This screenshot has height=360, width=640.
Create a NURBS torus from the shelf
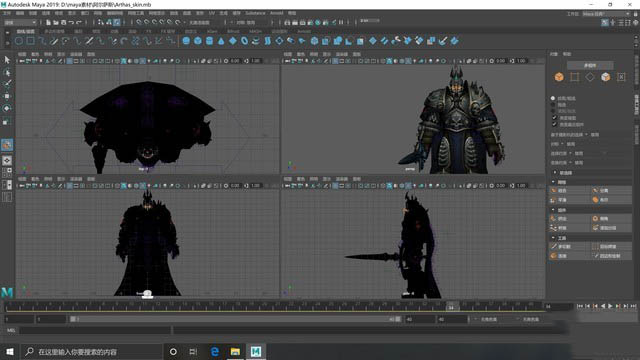tap(244, 41)
